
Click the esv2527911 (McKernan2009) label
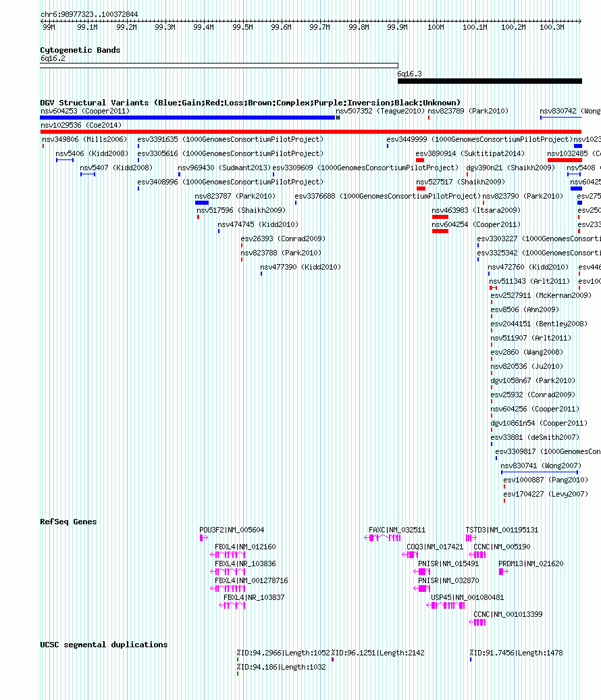[x=541, y=296]
